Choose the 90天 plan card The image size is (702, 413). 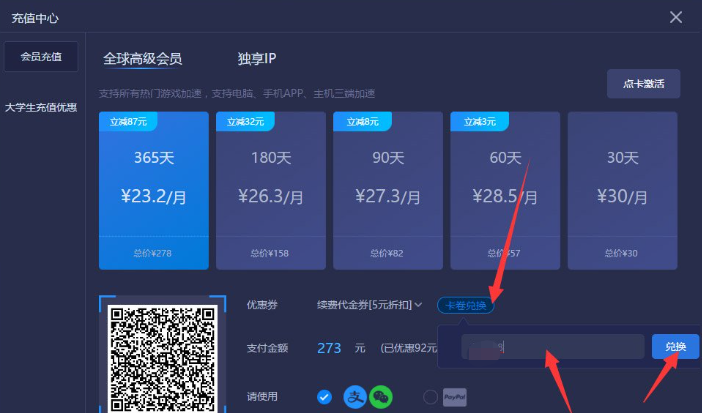coord(388,190)
